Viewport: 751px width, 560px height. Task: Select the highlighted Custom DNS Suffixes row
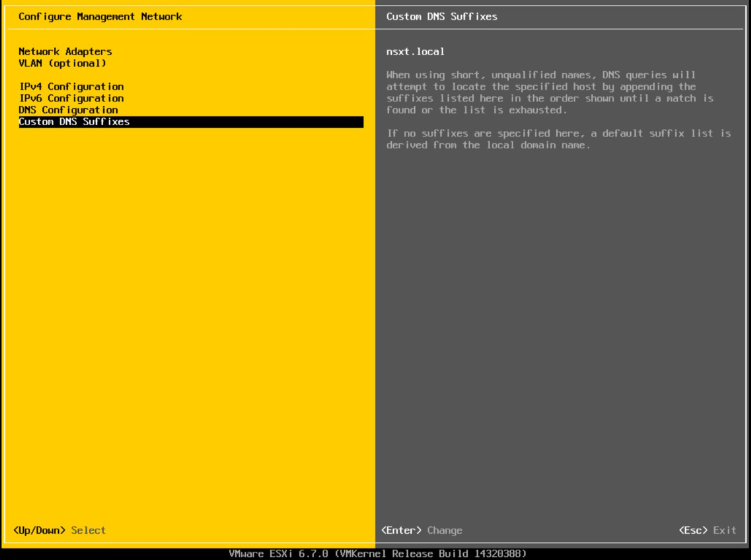pyautogui.click(x=191, y=122)
